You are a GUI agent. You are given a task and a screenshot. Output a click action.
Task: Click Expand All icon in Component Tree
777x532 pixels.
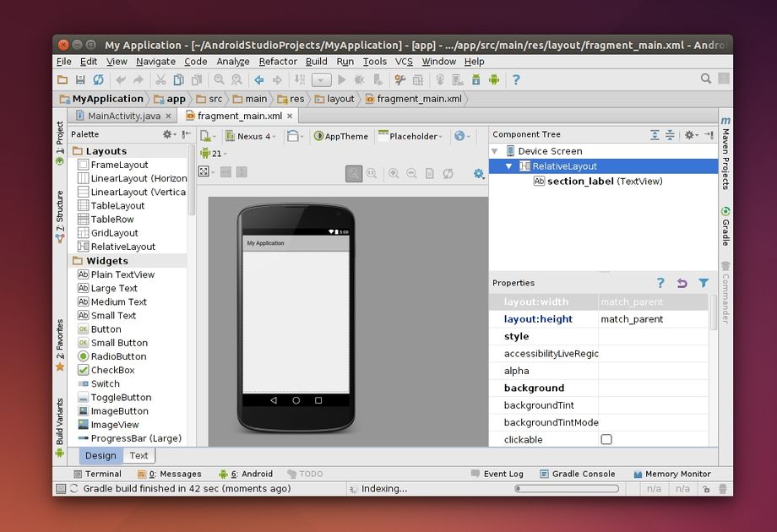655,135
